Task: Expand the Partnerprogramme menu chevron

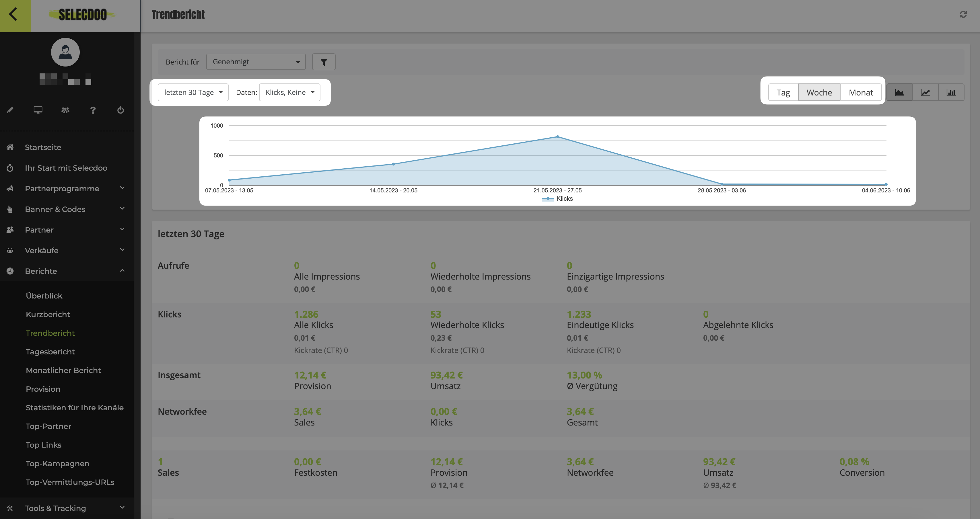Action: pyautogui.click(x=122, y=188)
